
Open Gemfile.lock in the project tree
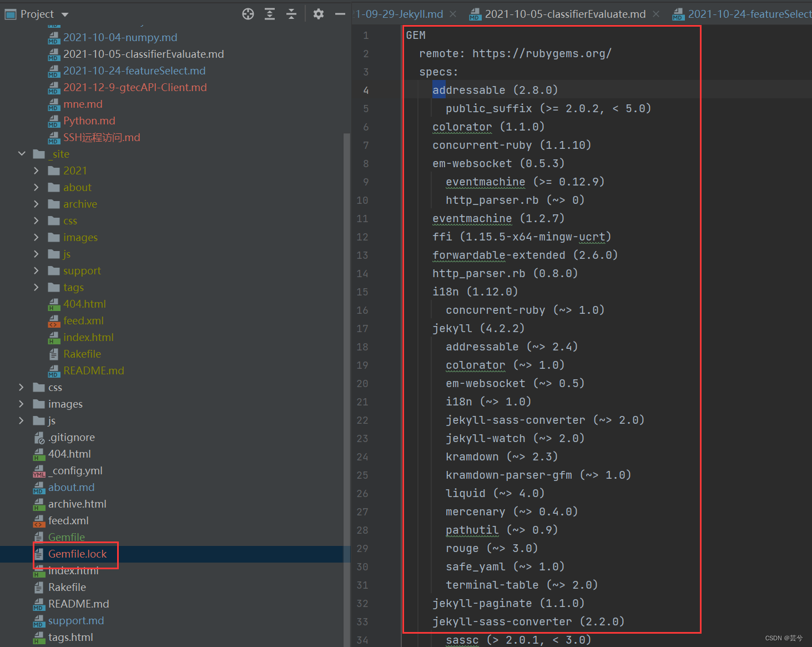pos(77,554)
